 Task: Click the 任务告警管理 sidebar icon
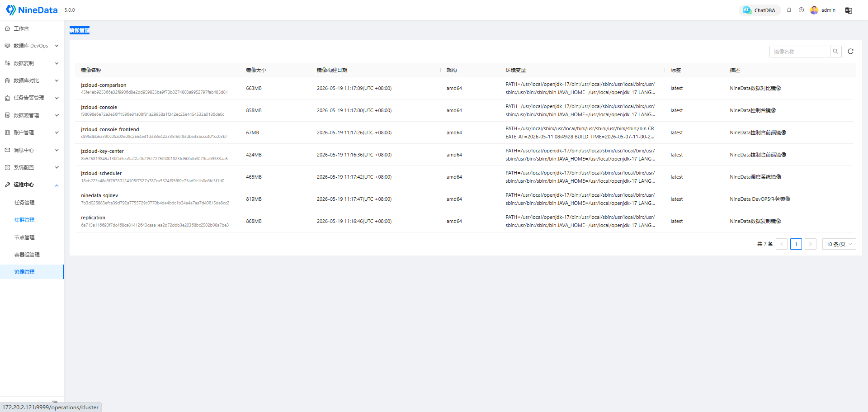(7, 98)
